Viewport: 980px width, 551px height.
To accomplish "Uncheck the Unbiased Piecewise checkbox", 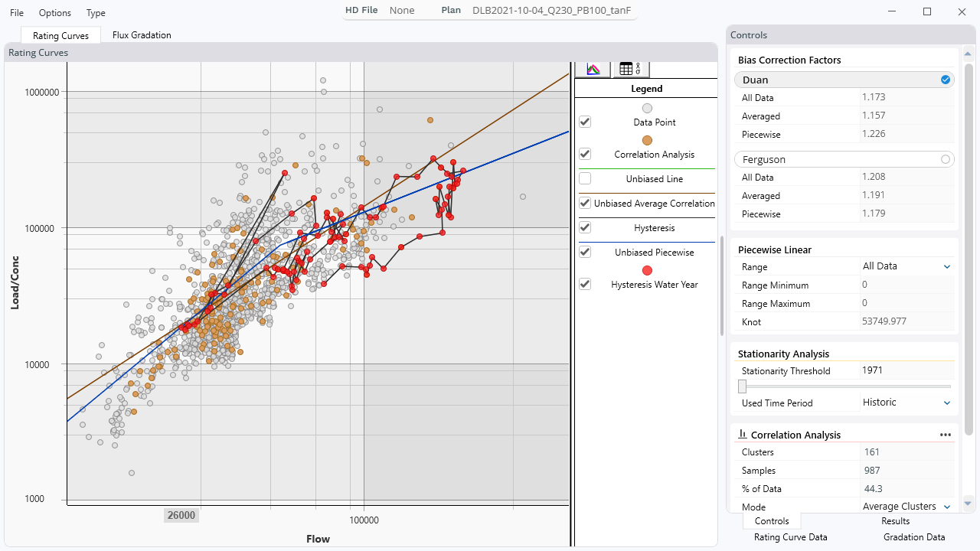I will point(585,253).
